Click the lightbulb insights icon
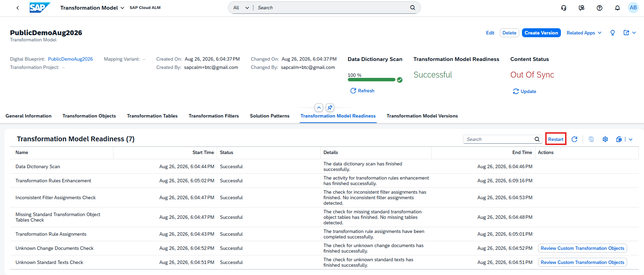644x275 pixels. click(613, 33)
